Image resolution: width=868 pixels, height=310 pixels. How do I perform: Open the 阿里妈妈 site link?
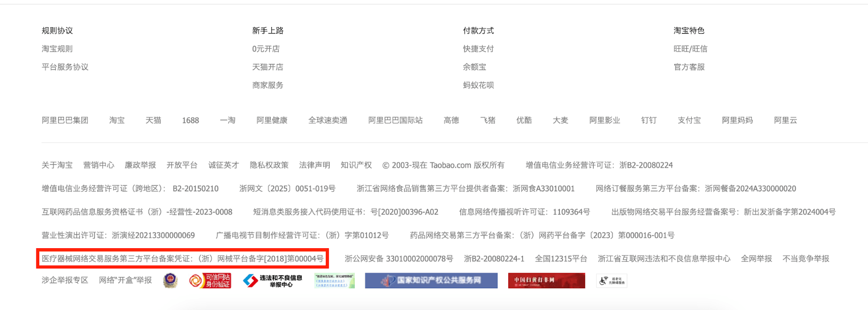(x=737, y=120)
